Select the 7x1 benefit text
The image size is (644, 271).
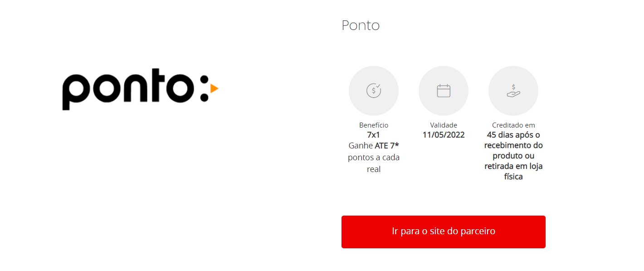(x=374, y=135)
